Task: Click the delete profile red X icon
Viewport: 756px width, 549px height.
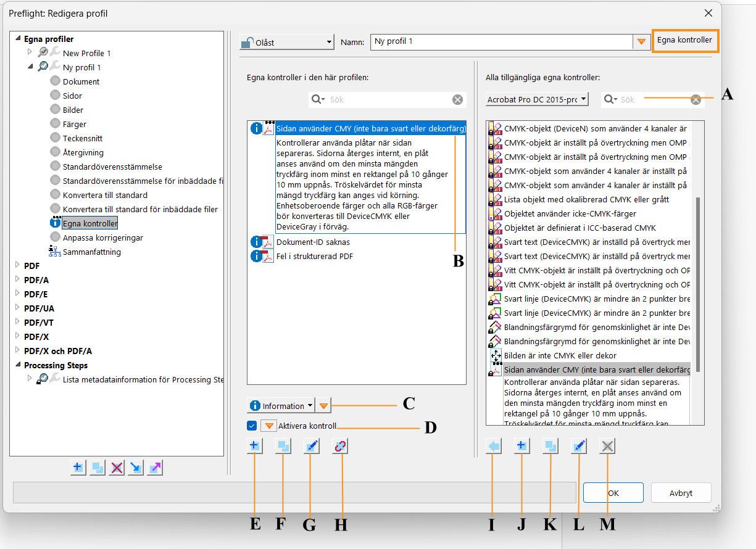Action: [x=117, y=468]
